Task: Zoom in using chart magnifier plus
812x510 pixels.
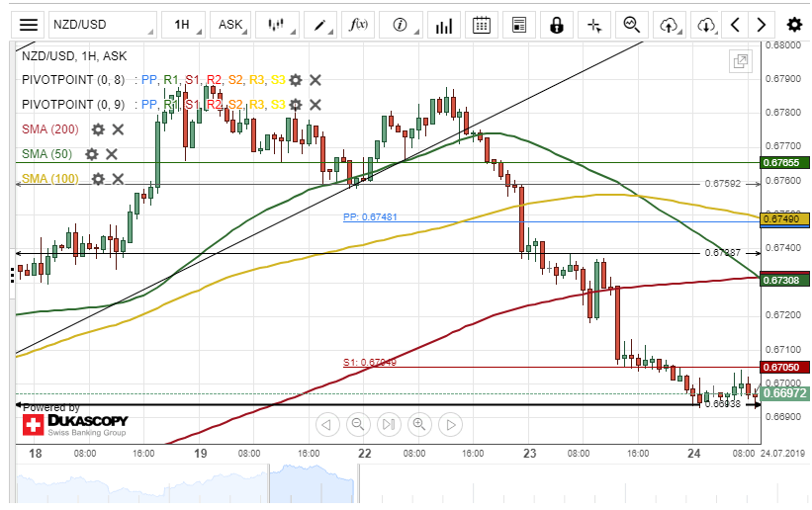Action: pyautogui.click(x=419, y=425)
